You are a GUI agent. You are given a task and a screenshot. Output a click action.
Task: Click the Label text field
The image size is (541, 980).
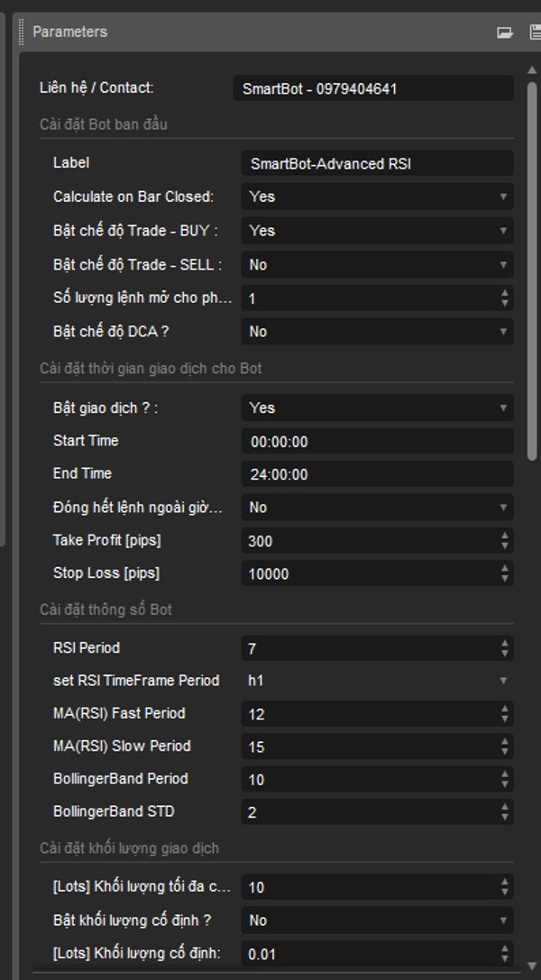pyautogui.click(x=376, y=163)
